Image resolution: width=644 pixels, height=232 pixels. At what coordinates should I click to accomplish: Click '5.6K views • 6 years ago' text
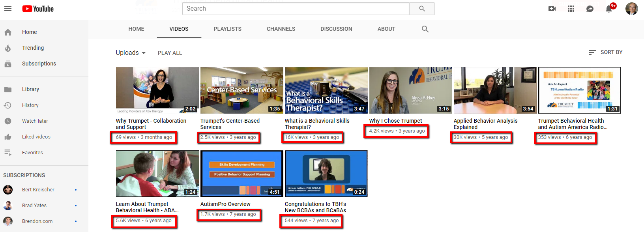(144, 221)
